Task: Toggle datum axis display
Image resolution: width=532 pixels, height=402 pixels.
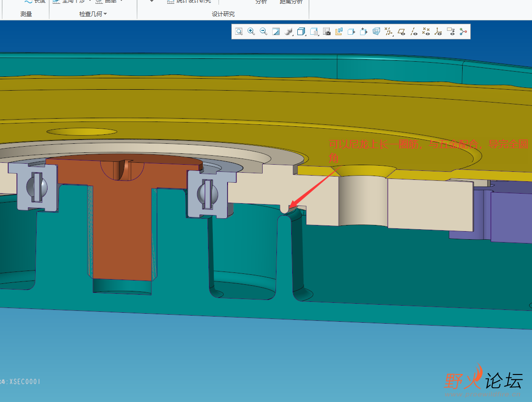Action: 414,32
